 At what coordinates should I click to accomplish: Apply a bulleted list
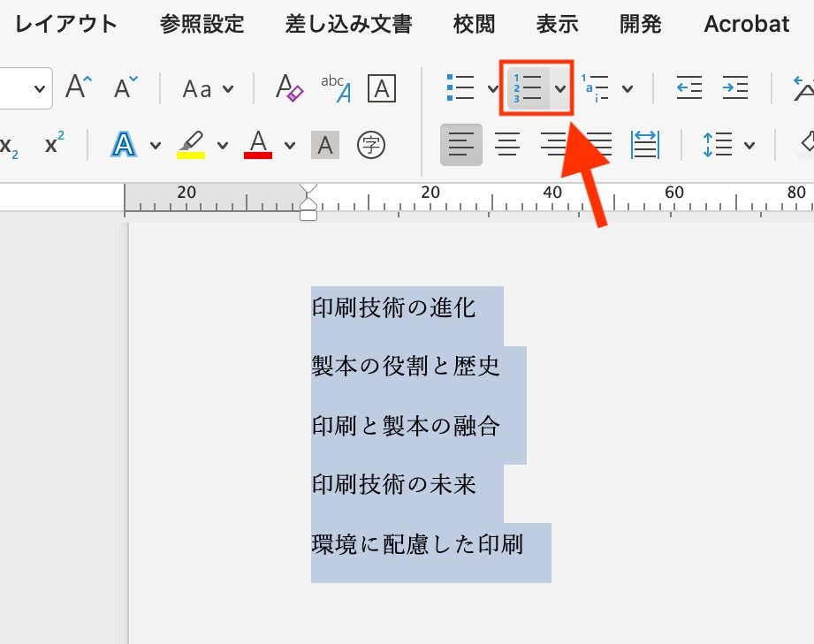pos(460,87)
